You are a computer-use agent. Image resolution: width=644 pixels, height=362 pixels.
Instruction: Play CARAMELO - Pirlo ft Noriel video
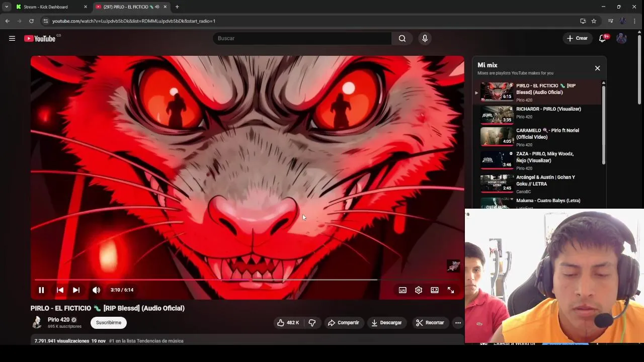[536, 137]
